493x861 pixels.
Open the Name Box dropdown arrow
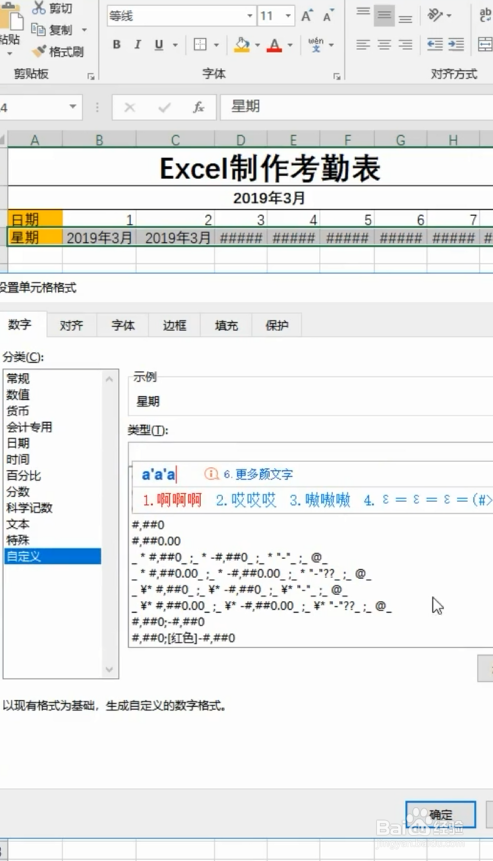pyautogui.click(x=72, y=107)
